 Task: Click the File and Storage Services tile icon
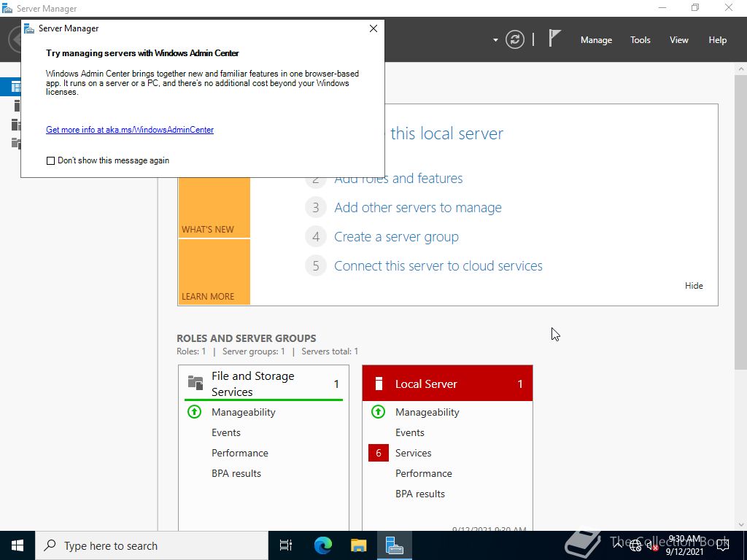(196, 382)
